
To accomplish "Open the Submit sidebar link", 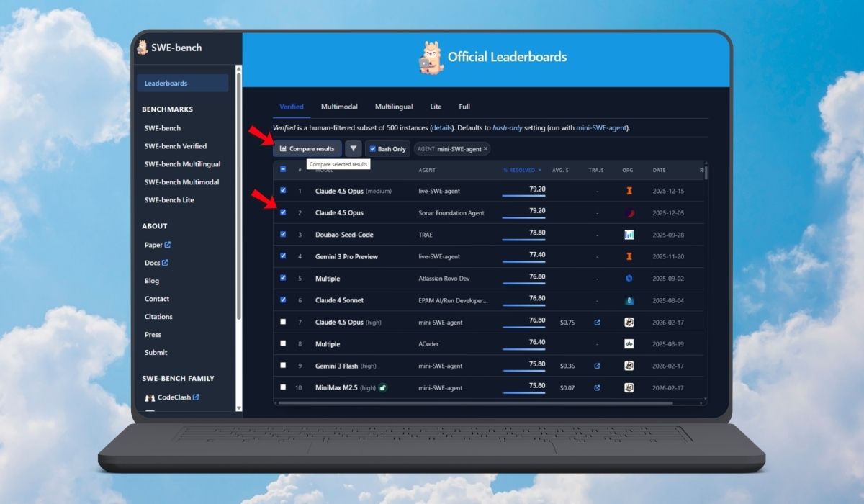I will [156, 353].
